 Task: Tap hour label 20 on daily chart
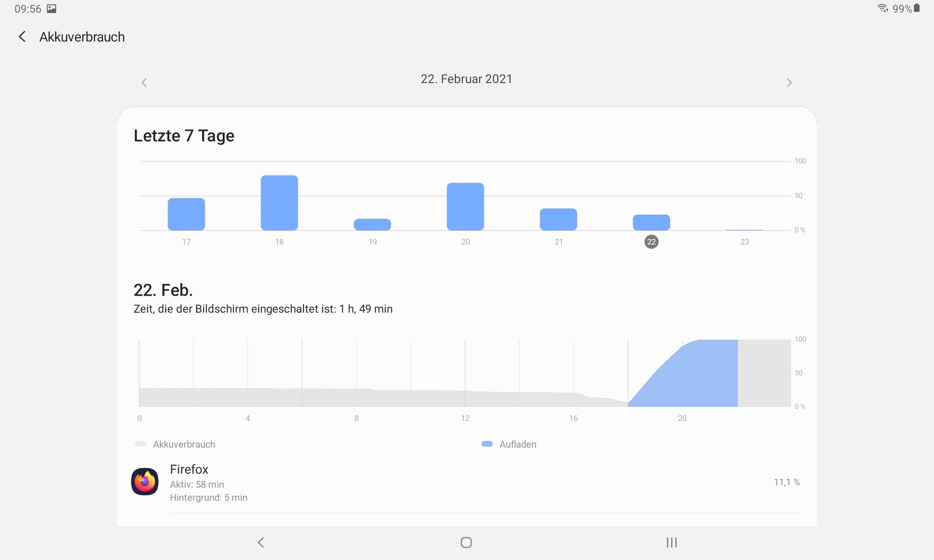pos(682,418)
